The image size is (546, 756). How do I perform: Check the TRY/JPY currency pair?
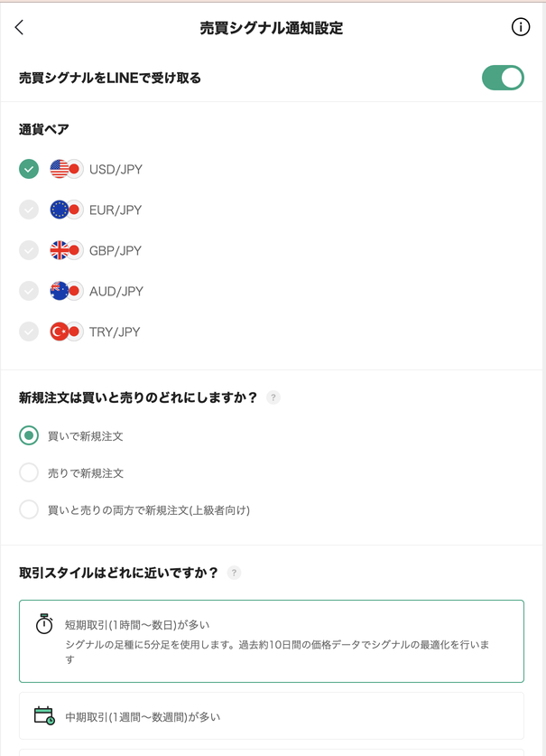pos(28,331)
